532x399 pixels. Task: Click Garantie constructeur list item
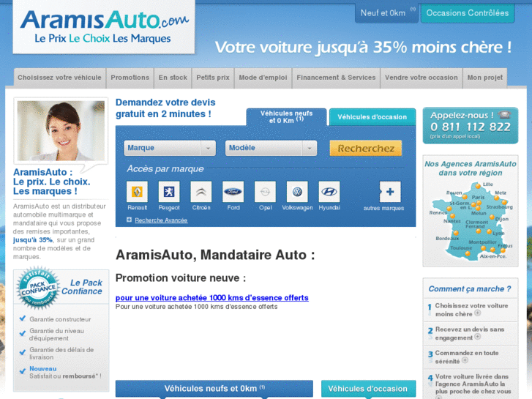pyautogui.click(x=60, y=319)
